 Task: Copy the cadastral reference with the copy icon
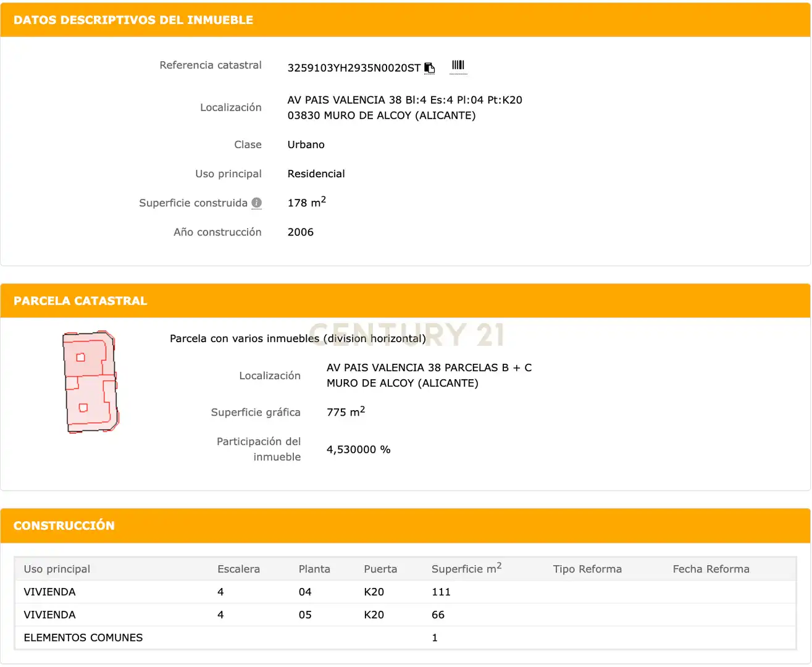click(x=430, y=68)
